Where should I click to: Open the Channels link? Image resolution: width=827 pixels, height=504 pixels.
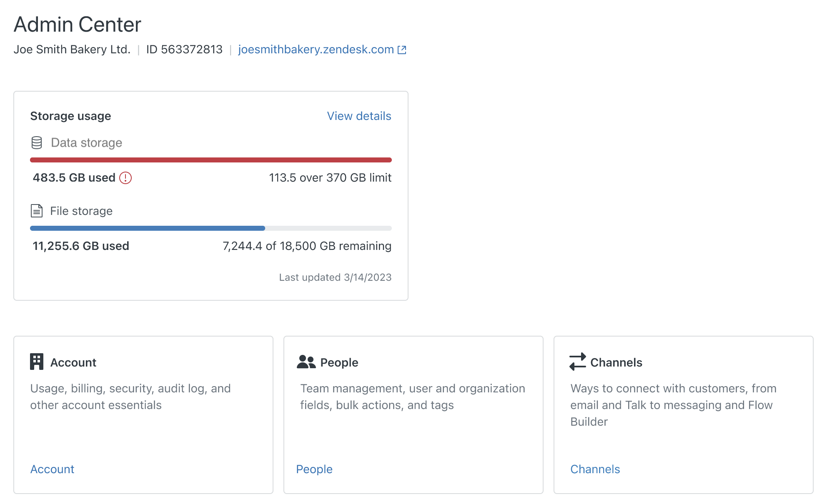(595, 469)
